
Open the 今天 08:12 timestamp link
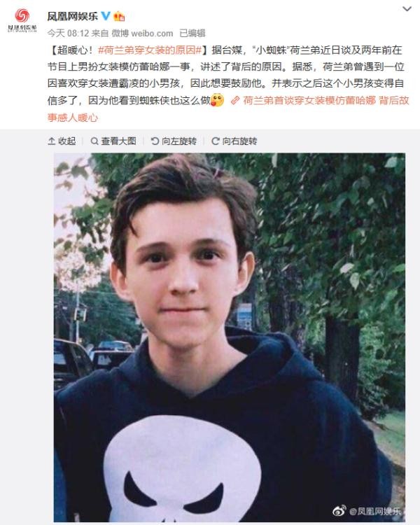coord(68,33)
